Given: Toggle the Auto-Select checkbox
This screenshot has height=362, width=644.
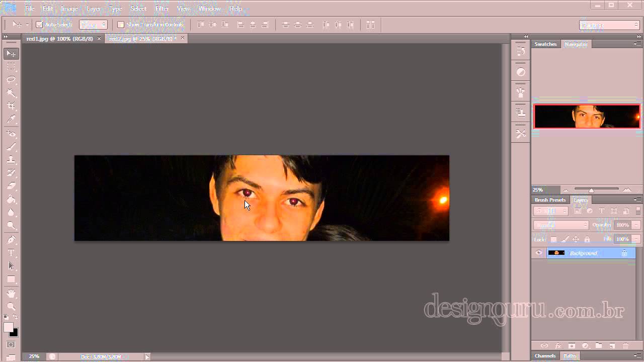Looking at the screenshot, I should tap(39, 25).
